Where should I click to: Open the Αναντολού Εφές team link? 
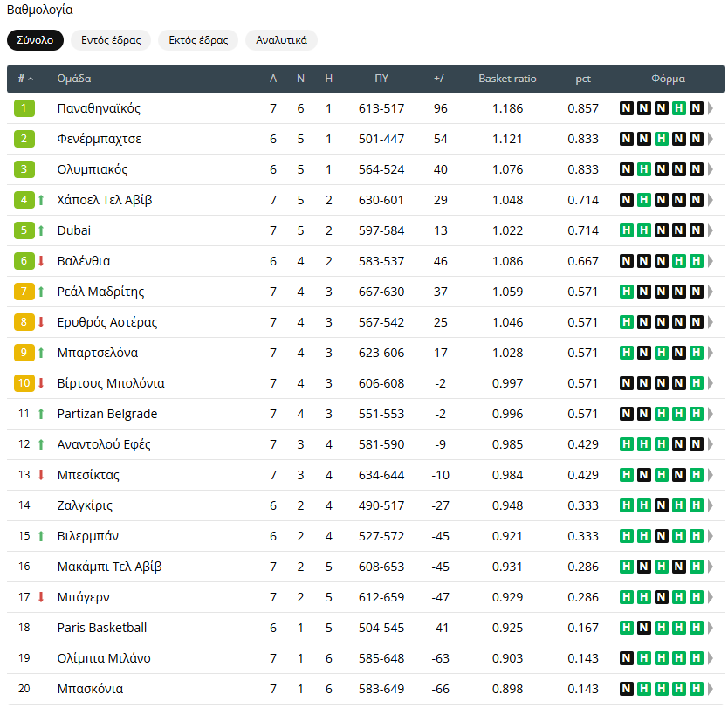pos(104,444)
